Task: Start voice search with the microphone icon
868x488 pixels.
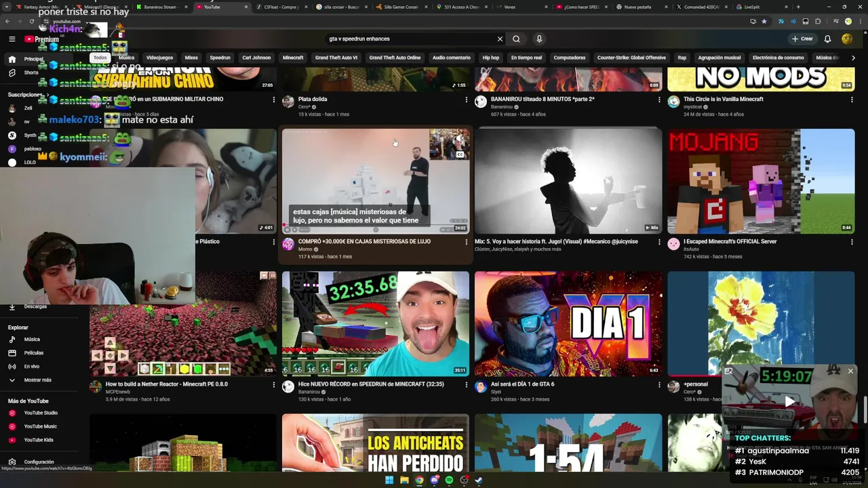Action: click(539, 39)
